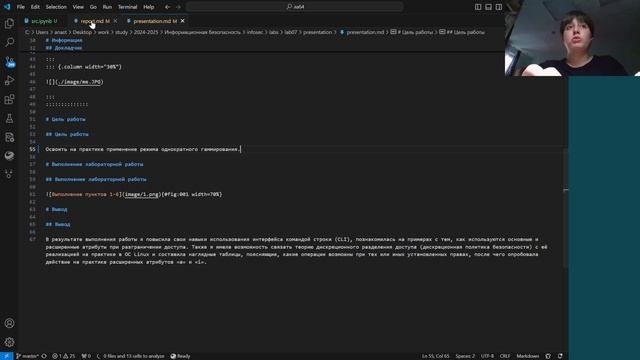
Task: Open the Help menu
Action: (x=149, y=7)
